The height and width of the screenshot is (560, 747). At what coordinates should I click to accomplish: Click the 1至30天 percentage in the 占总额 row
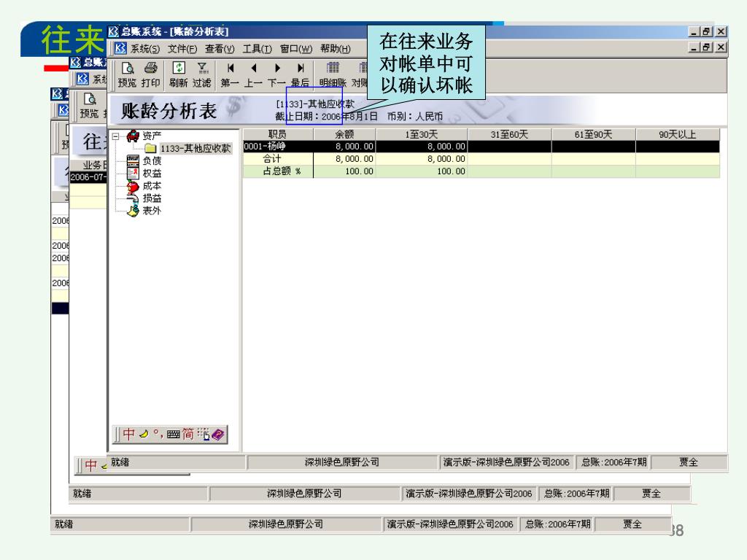451,171
